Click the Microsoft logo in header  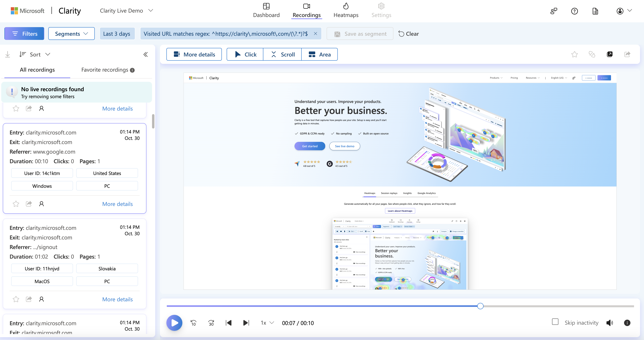click(28, 11)
